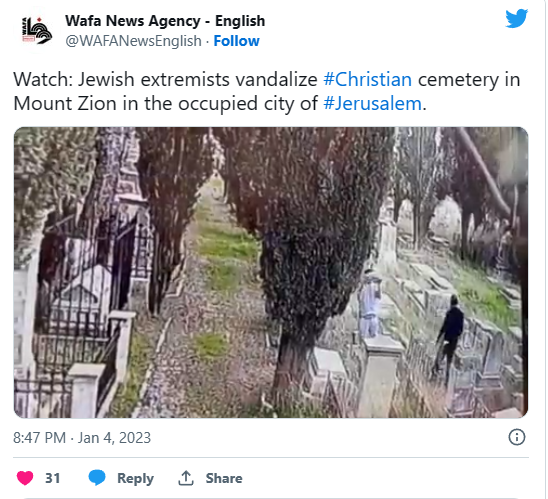Viewport: 548px width, 499px height.
Task: Follow the WAFANewsEnglish account
Action: pos(236,41)
